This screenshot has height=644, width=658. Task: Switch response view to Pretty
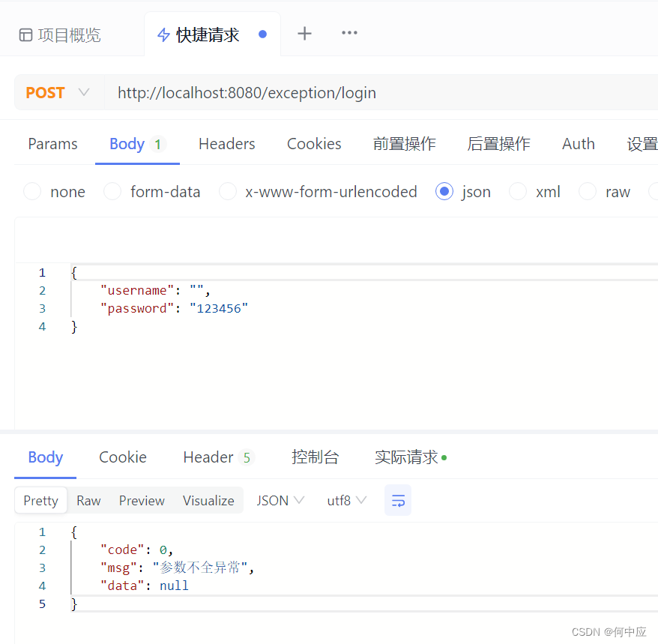click(x=40, y=500)
